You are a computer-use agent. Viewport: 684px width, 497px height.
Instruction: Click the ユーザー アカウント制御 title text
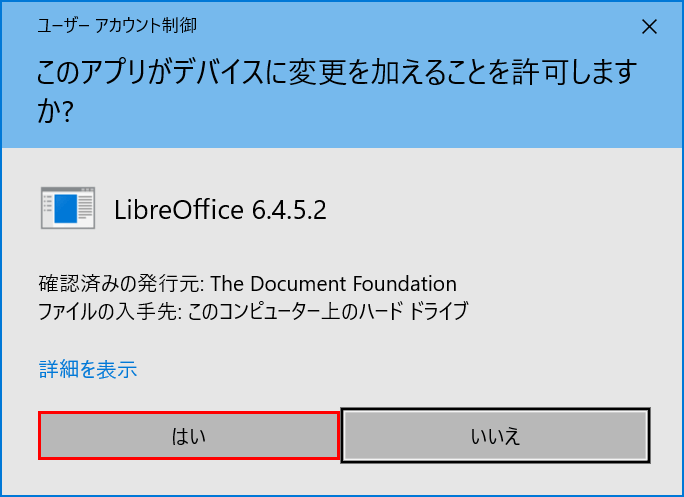click(x=109, y=27)
